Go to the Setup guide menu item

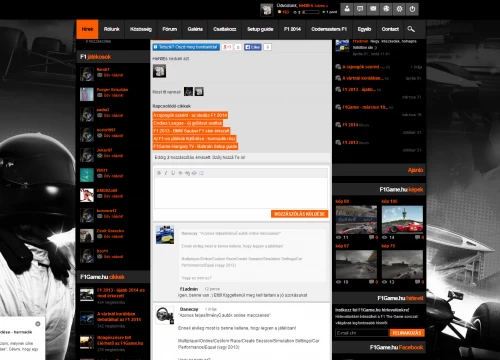coord(260,29)
